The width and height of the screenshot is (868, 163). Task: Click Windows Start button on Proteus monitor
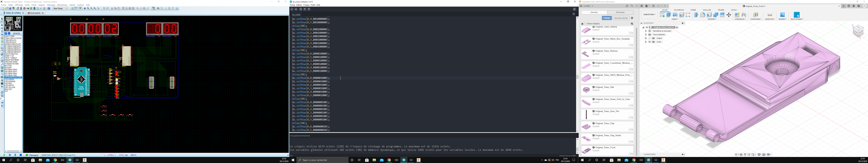(4, 160)
